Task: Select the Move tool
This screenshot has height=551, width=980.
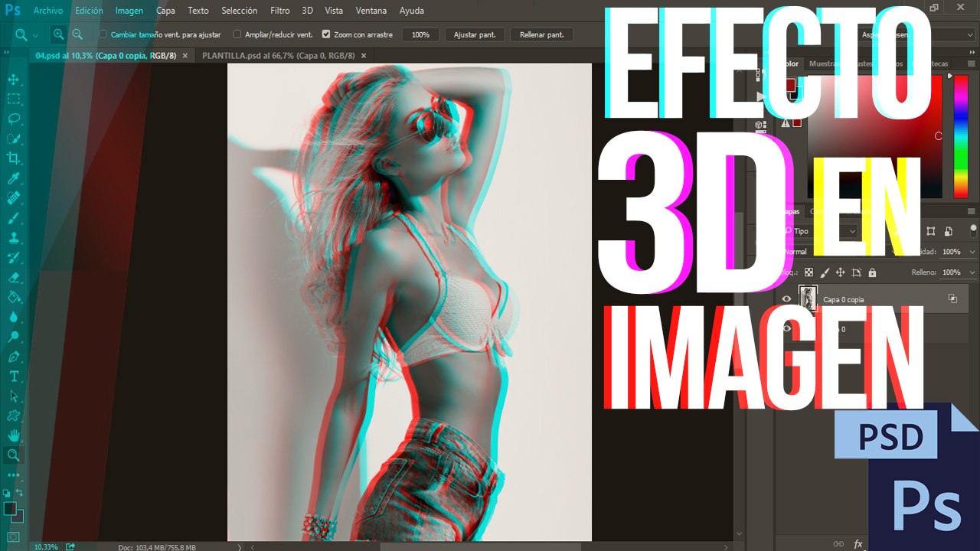Action: [x=14, y=79]
